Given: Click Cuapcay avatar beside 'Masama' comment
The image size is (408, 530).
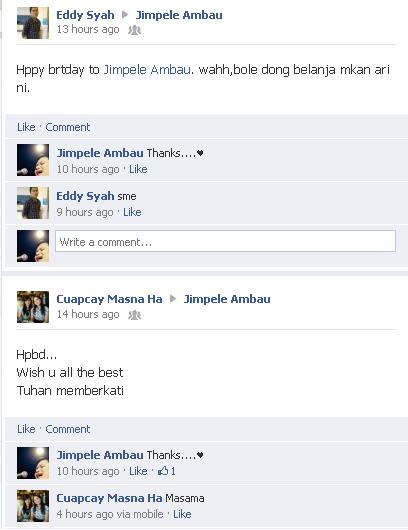Looking at the screenshot, I should [x=33, y=506].
